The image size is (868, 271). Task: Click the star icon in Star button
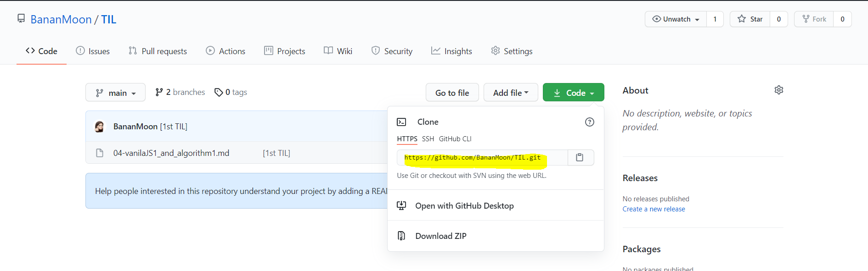pos(742,19)
